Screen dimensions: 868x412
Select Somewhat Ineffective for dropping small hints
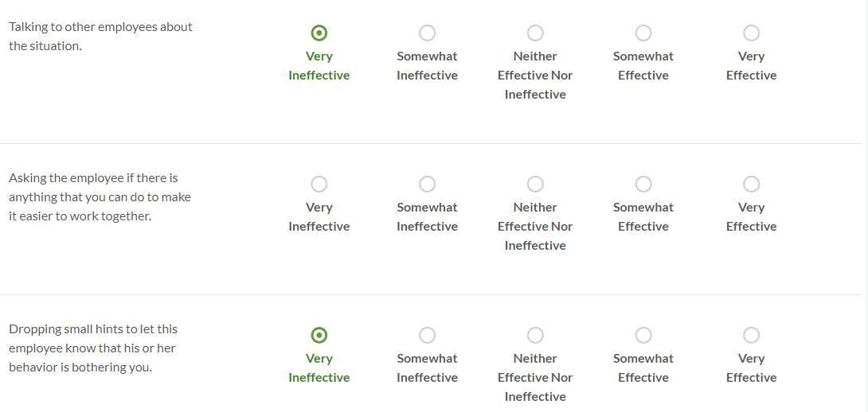[x=427, y=335]
